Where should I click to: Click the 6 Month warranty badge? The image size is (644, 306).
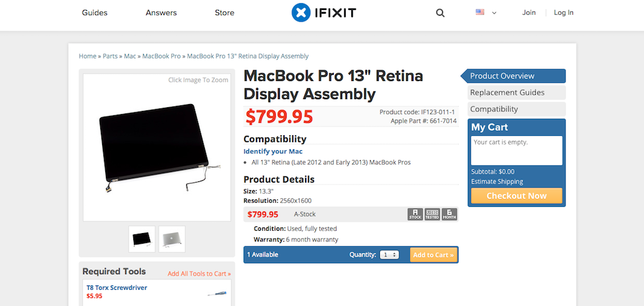click(x=450, y=214)
